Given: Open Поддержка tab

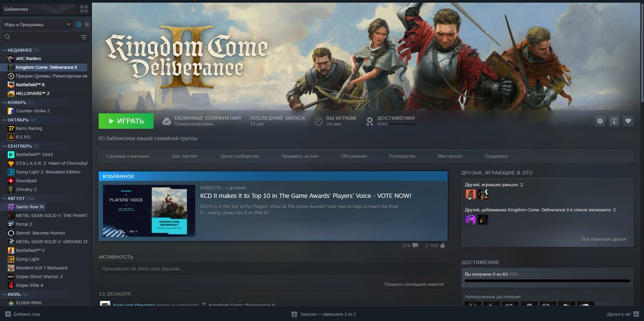Looking at the screenshot, I should 496,156.
